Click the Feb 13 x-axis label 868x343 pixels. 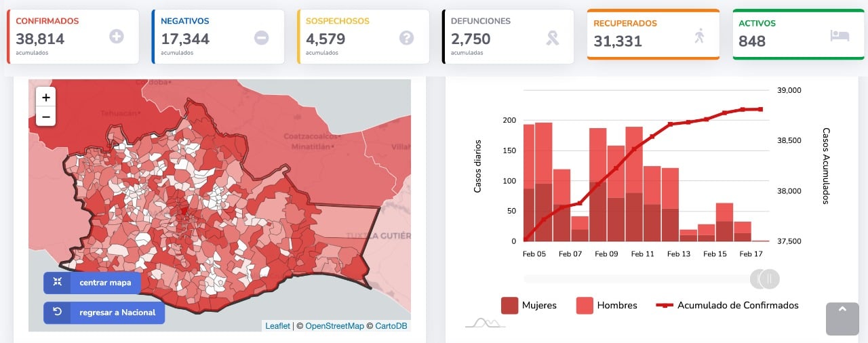point(679,254)
